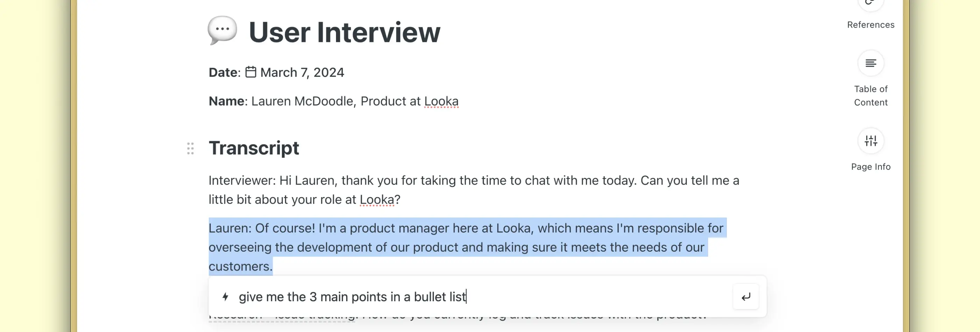Submit the AI prompt with enter arrow

[x=745, y=297]
